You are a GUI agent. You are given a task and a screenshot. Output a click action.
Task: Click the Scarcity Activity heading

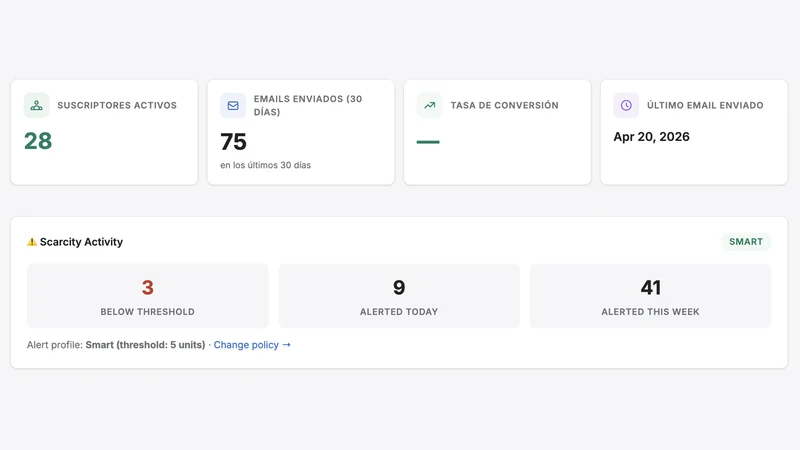(x=81, y=242)
